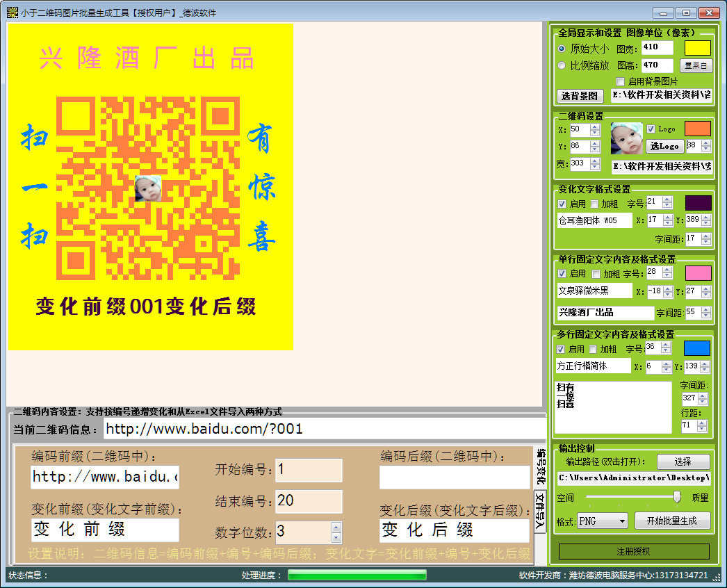Open 文泉驿微米黑 font selector
727x588 pixels.
[594, 291]
